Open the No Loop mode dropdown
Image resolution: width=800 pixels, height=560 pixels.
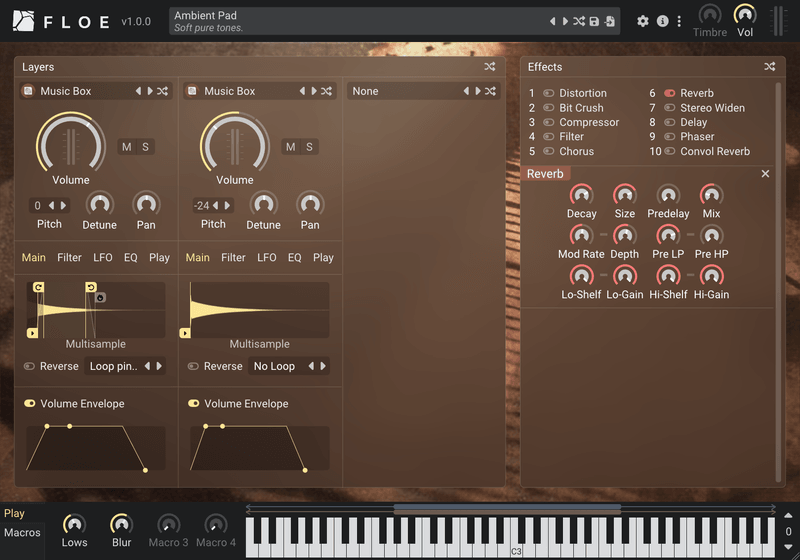(x=276, y=366)
